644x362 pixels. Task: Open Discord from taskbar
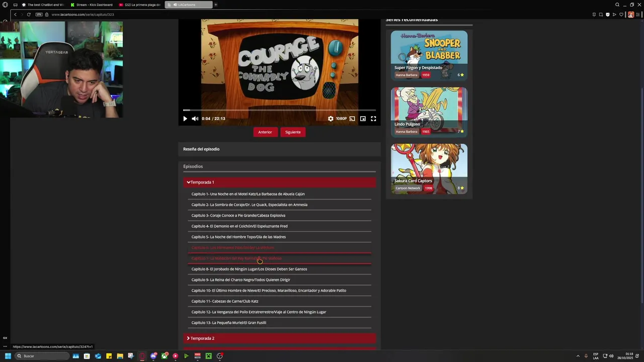pyautogui.click(x=153, y=356)
